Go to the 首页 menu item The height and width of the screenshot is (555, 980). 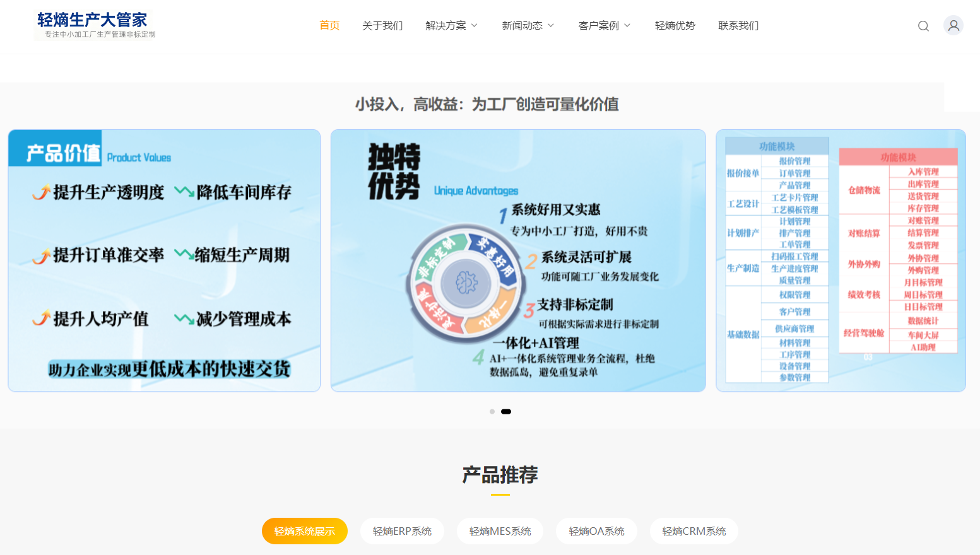point(329,25)
